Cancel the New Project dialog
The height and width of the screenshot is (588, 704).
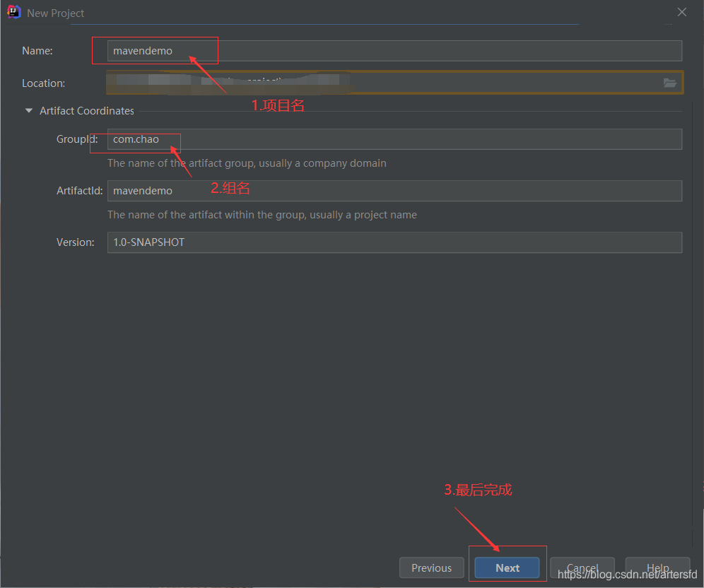(582, 568)
